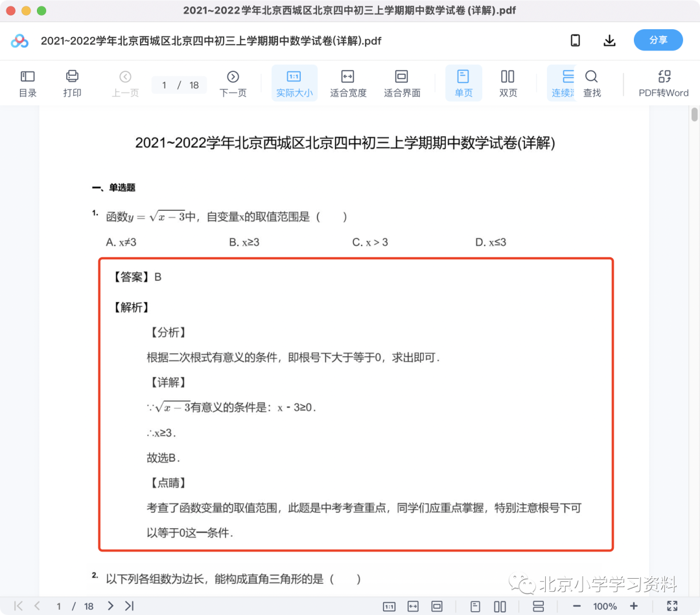Click answer option B. x≥3
This screenshot has width=700, height=615.
(x=244, y=242)
